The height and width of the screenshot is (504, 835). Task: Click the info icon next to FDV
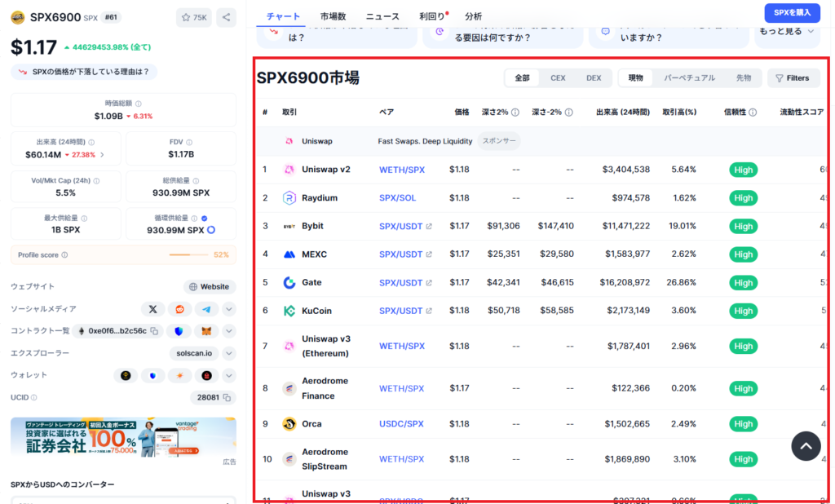pos(189,142)
